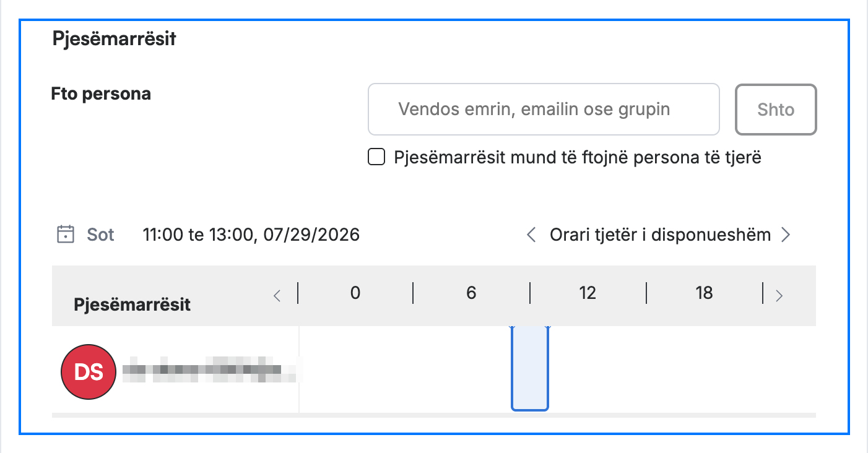Click the calendar icon next to Sot
Viewport: 868px width, 453px height.
coord(66,235)
